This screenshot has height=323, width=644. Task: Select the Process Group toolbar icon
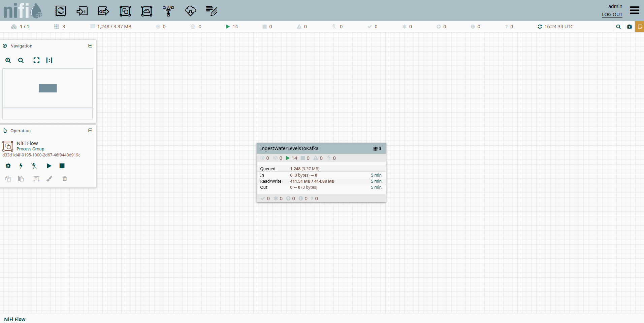(x=125, y=11)
